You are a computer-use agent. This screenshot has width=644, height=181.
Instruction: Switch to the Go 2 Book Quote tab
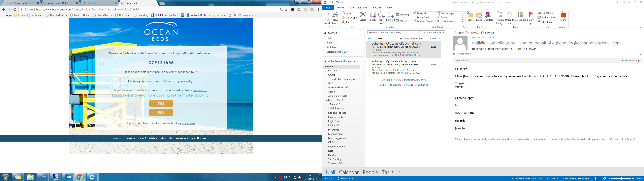click(x=22, y=3)
